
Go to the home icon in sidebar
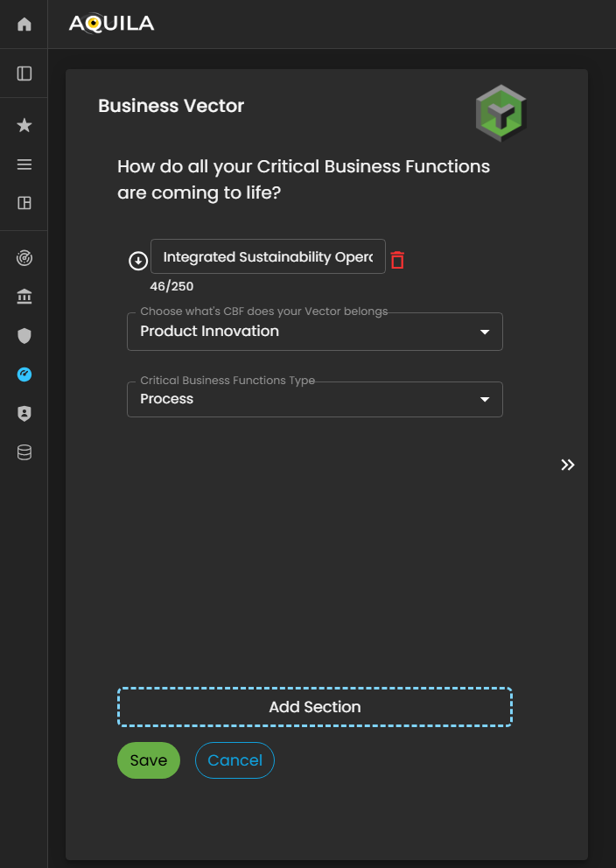tap(24, 24)
